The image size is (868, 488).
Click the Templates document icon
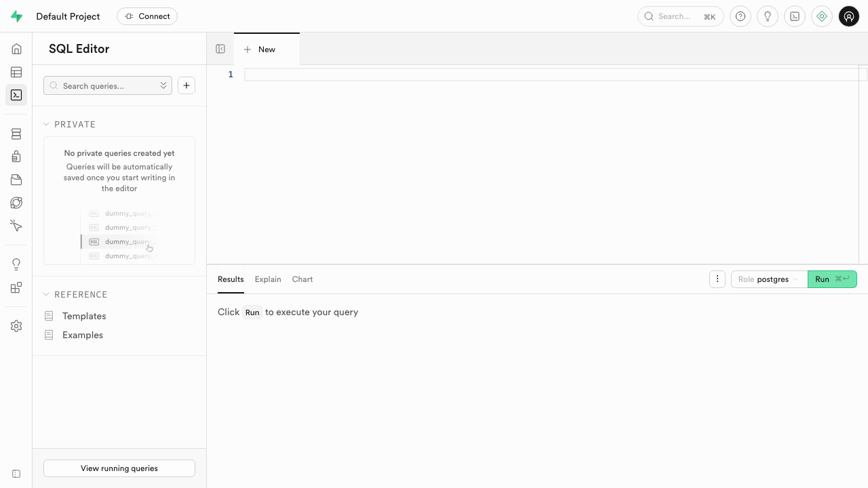49,316
